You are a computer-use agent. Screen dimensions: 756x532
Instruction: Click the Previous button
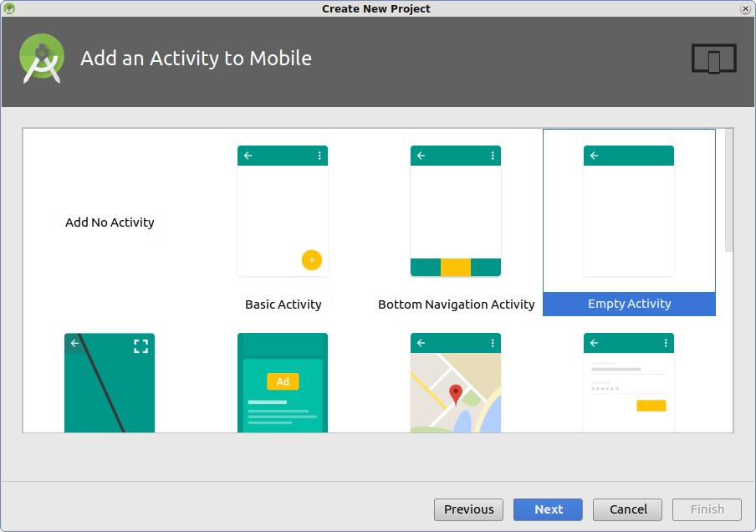pyautogui.click(x=468, y=509)
